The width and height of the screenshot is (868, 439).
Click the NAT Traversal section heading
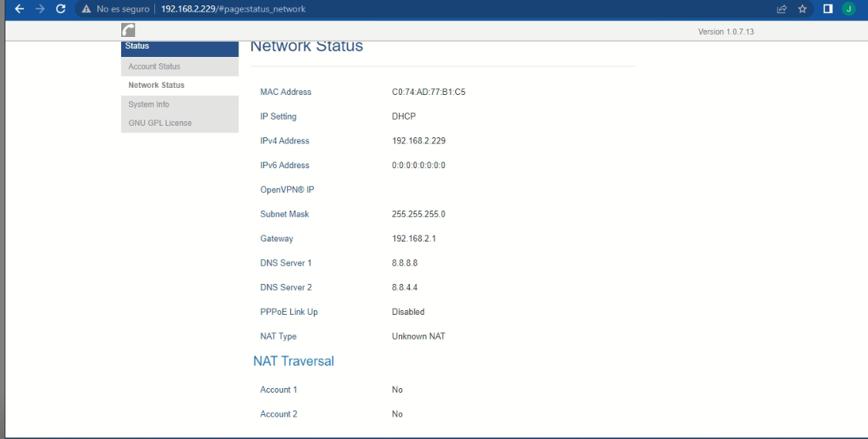coord(293,361)
